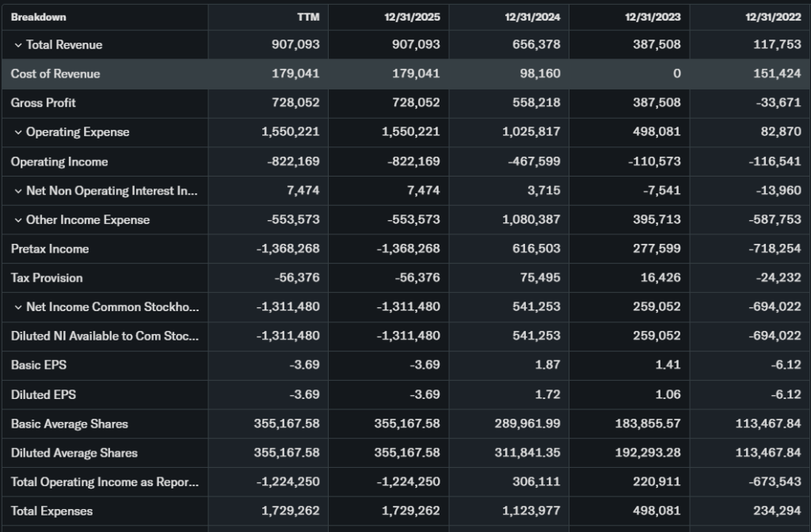This screenshot has width=811, height=532.
Task: Click the Breakdown column header
Action: tap(38, 17)
